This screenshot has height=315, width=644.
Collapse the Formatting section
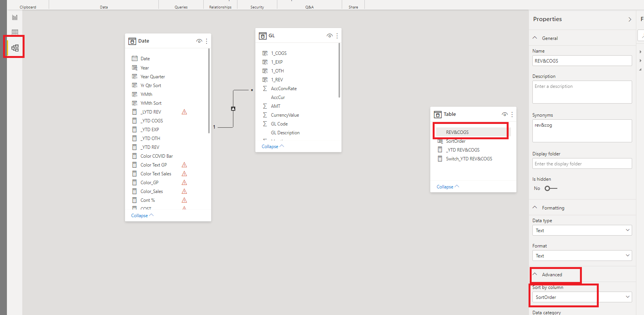pos(535,208)
